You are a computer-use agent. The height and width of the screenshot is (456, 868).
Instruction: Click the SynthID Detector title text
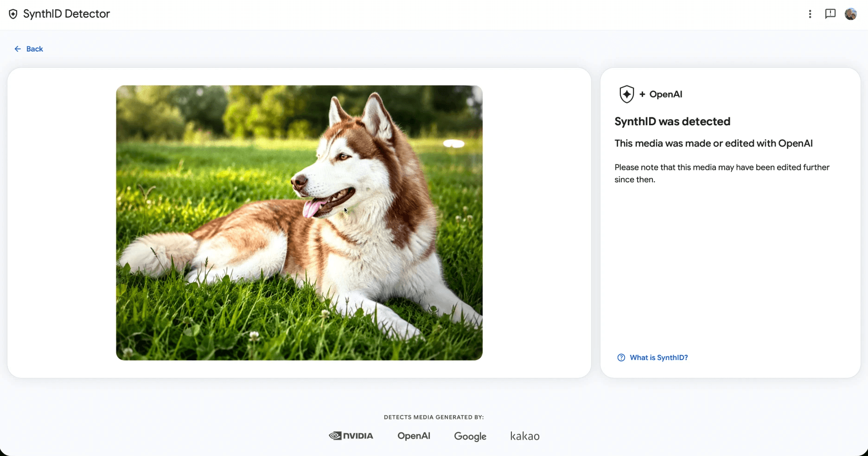(66, 14)
